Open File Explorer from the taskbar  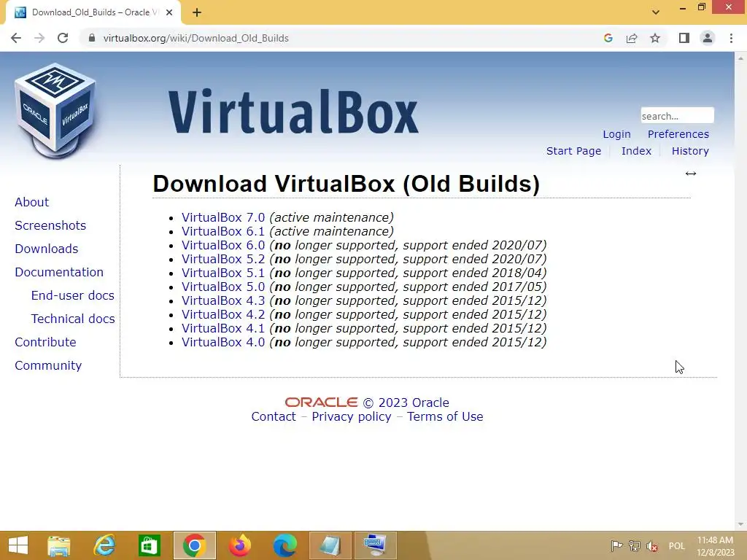click(x=59, y=545)
